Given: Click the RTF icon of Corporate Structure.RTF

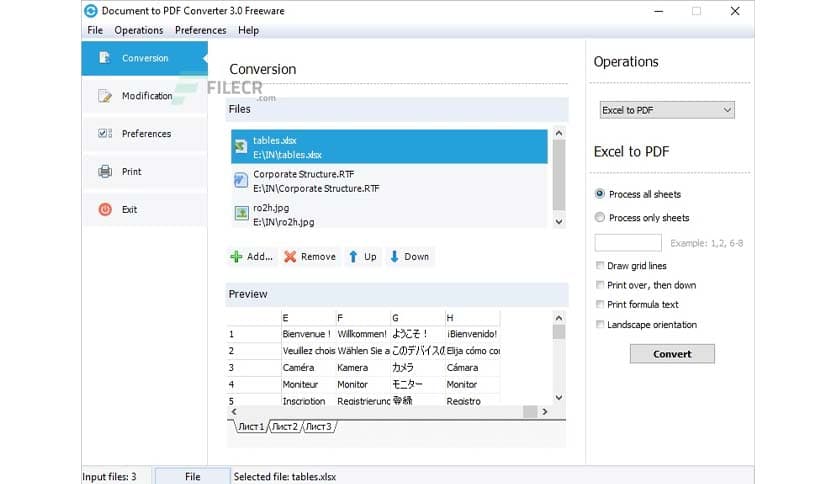Looking at the screenshot, I should click(x=241, y=180).
